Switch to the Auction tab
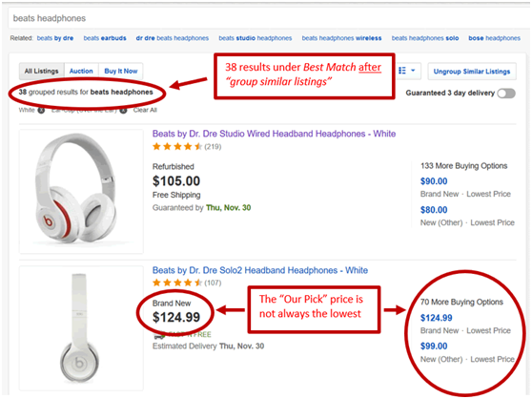This screenshot has width=532, height=399. tap(81, 71)
